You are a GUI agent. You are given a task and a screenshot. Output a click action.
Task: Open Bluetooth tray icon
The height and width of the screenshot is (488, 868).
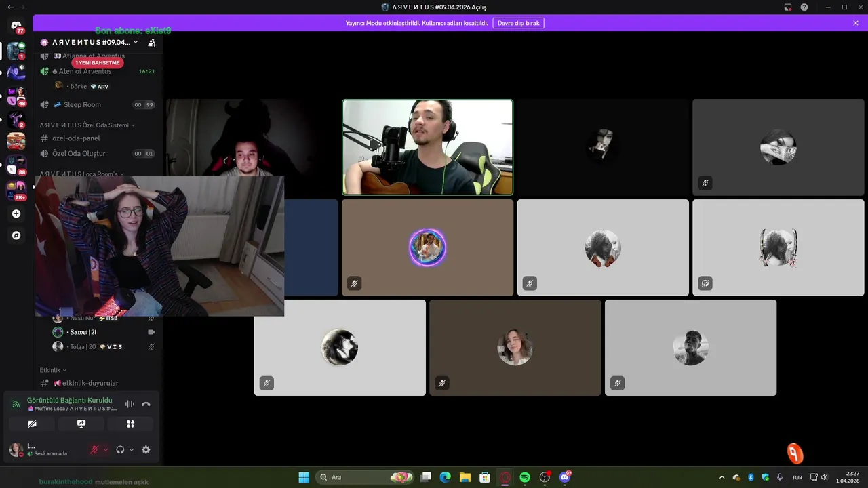click(751, 477)
